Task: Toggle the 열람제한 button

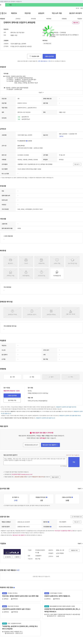Action: pos(17,557)
